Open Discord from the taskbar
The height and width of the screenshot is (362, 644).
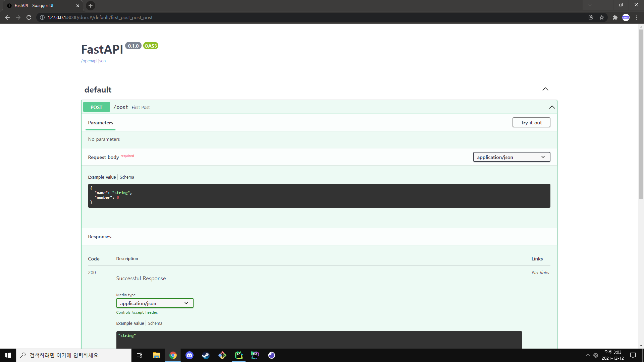coord(190,355)
